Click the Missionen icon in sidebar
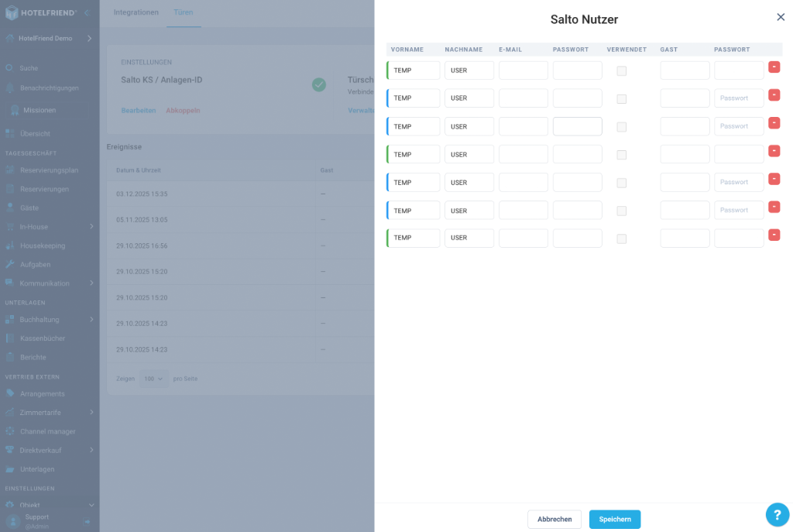 (x=15, y=110)
